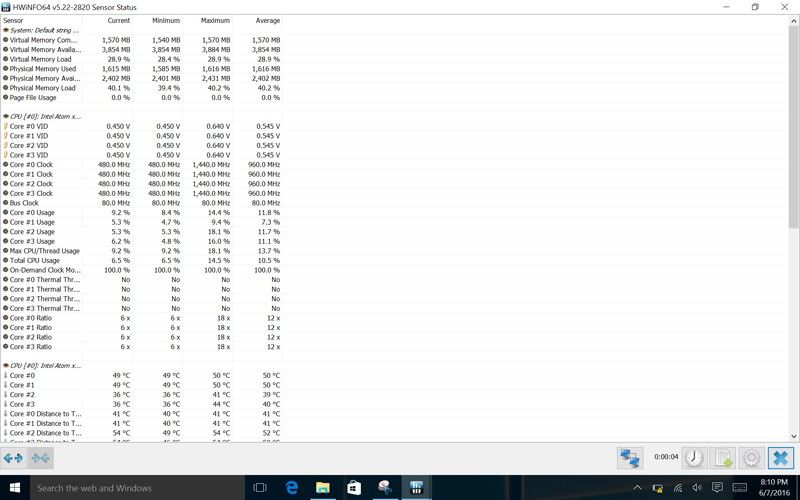The width and height of the screenshot is (800, 500).
Task: Open the touch keyboard tray icon
Action: tap(739, 488)
